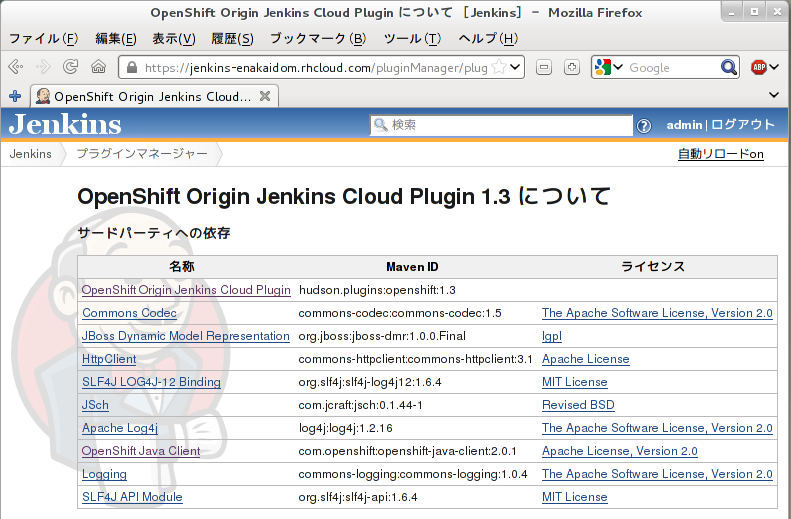791x519 pixels.
Task: Open the ブックマーク(B) menu
Action: point(318,39)
